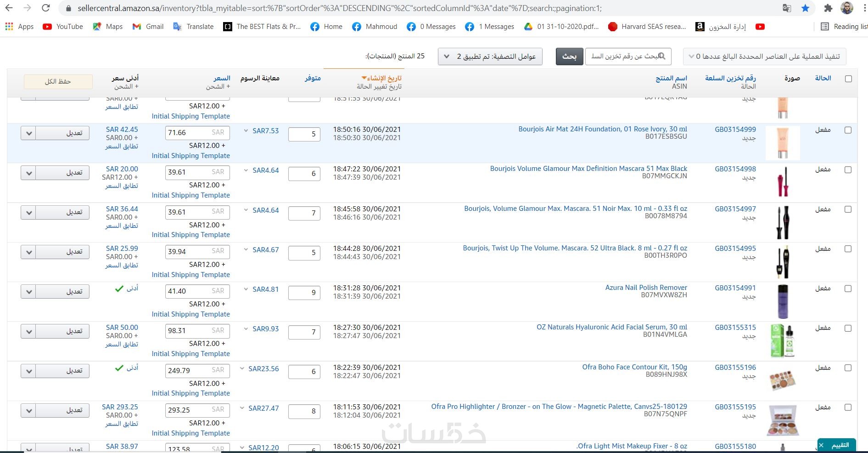Click match price link under SAR 42.45
This screenshot has height=453, width=868.
pyautogui.click(x=122, y=146)
